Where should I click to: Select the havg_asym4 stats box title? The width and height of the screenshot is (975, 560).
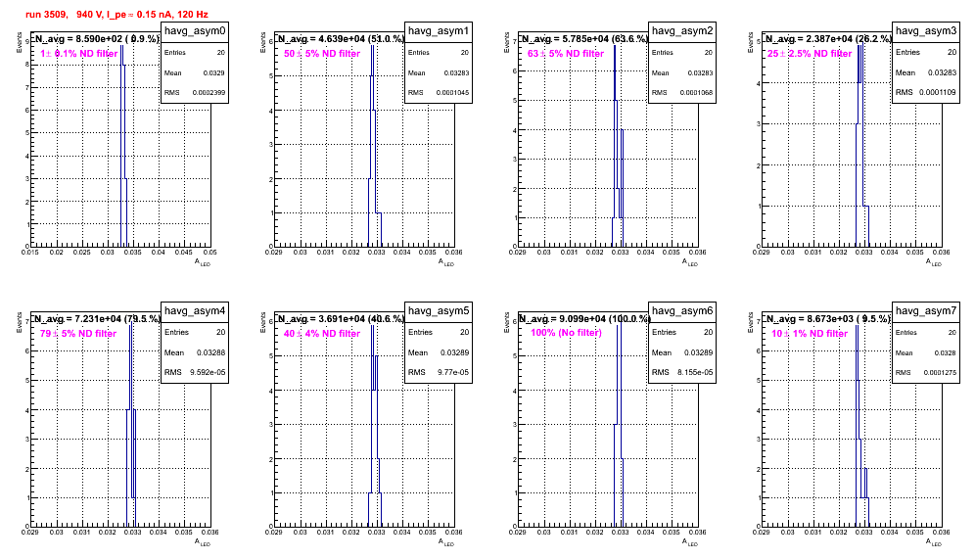tap(195, 311)
